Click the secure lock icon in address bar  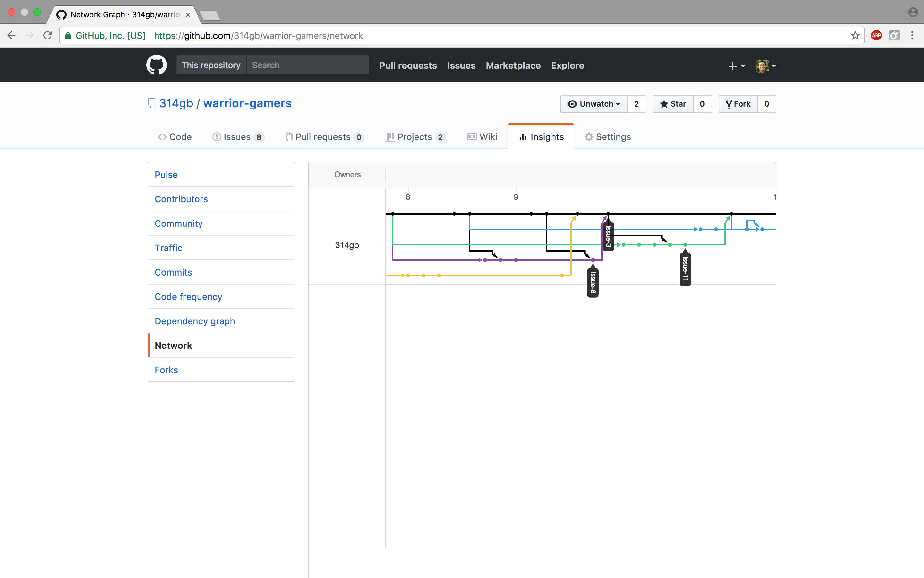coord(68,36)
